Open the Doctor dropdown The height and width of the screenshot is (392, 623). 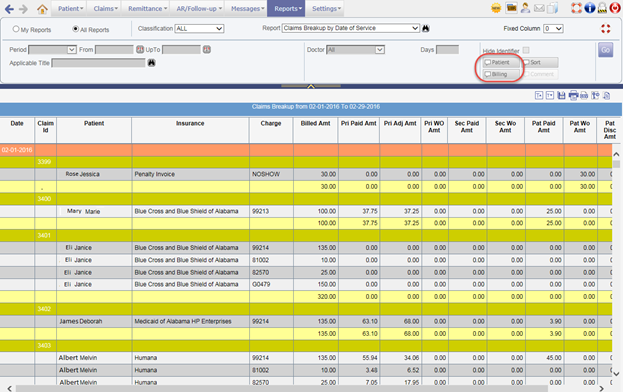(x=355, y=50)
